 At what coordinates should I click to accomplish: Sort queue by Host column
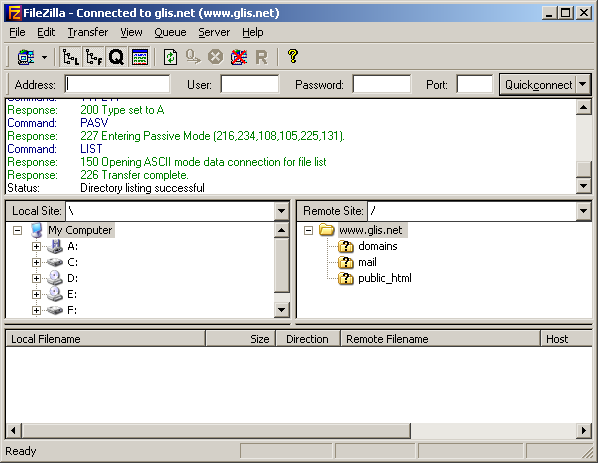(x=566, y=339)
